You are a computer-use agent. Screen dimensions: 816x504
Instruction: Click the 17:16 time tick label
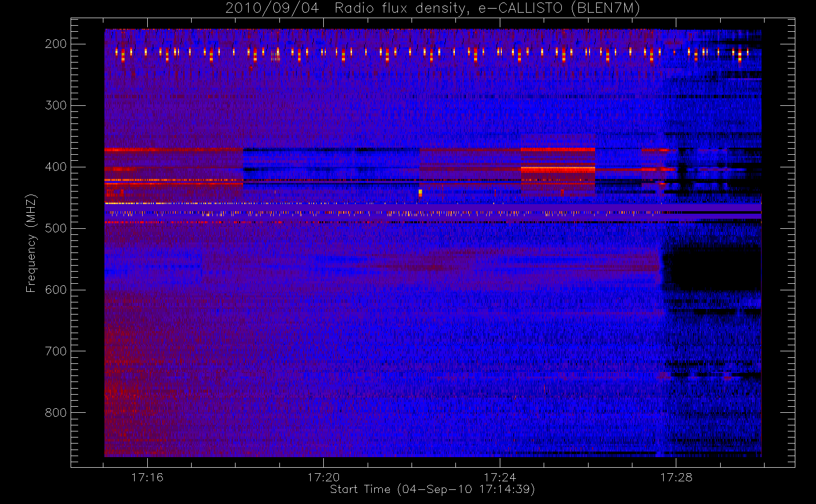tap(147, 477)
